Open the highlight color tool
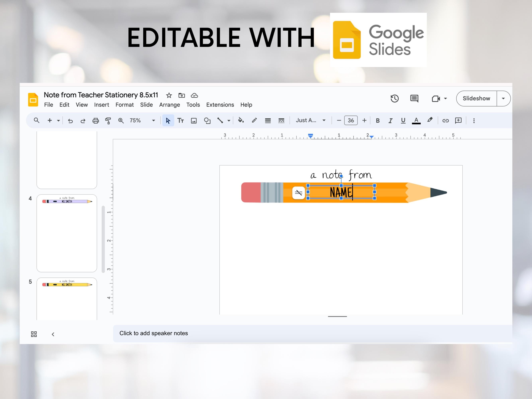Image resolution: width=532 pixels, height=399 pixels. click(x=430, y=120)
